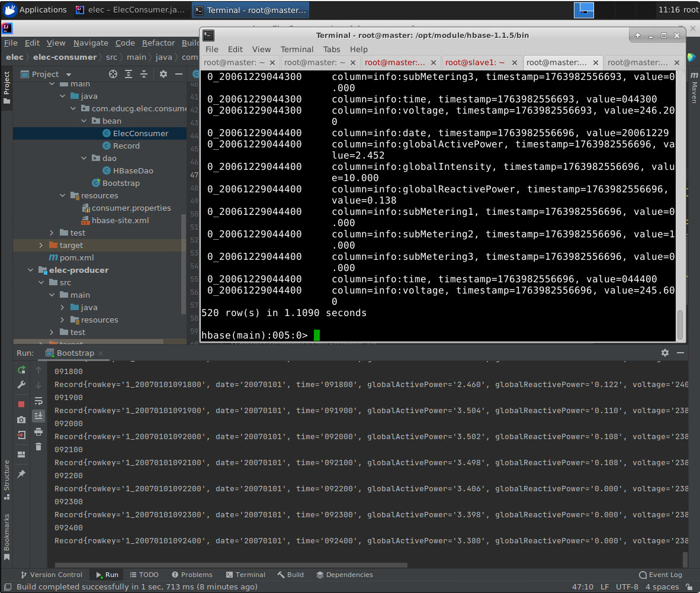This screenshot has height=593, width=700.
Task: Toggle soft-wrap in Run console
Action: pos(38,401)
